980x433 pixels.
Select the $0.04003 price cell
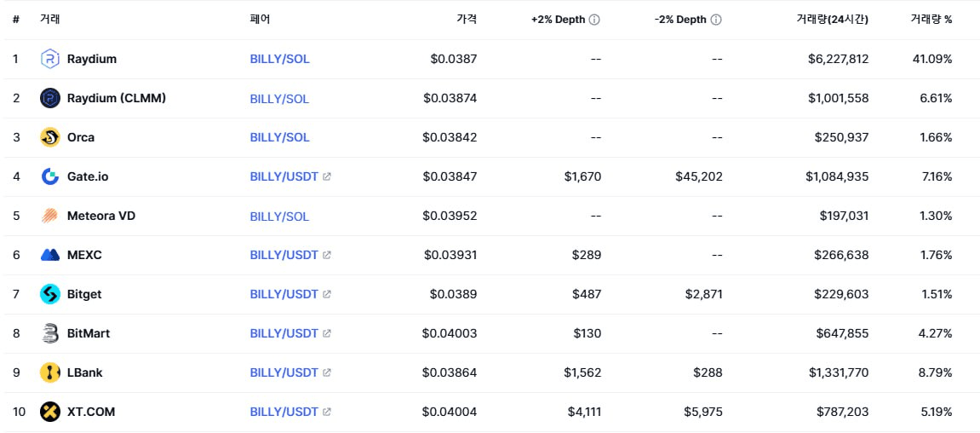coord(450,333)
